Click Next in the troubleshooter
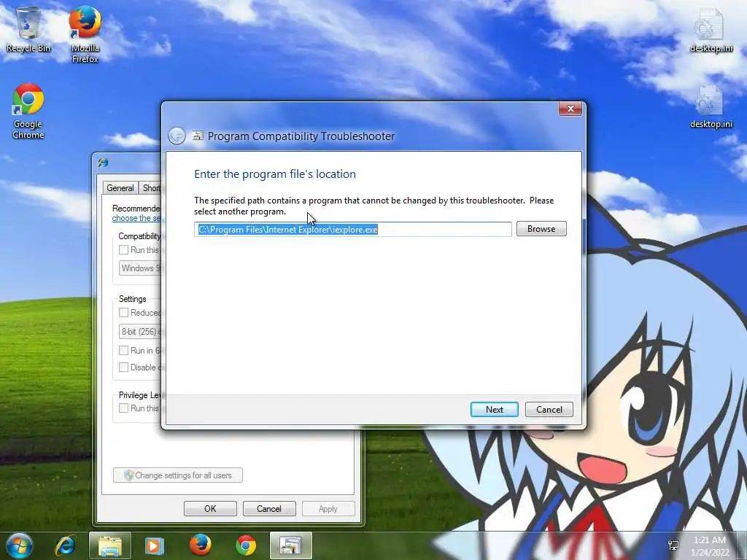Screen dimensions: 747x560 coord(494,410)
